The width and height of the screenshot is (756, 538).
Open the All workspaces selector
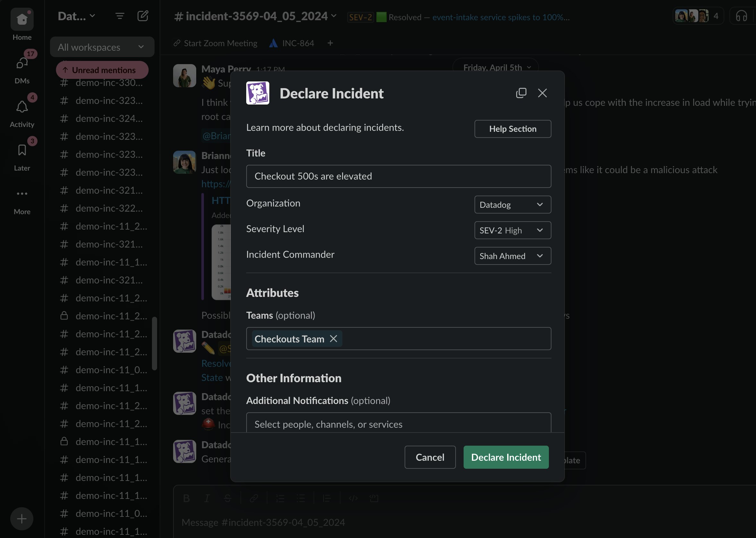coord(102,47)
